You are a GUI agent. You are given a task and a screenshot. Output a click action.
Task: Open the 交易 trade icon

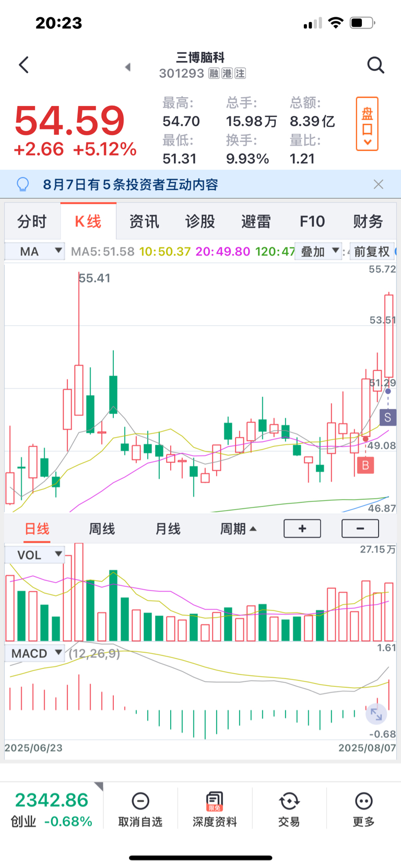coord(289,809)
